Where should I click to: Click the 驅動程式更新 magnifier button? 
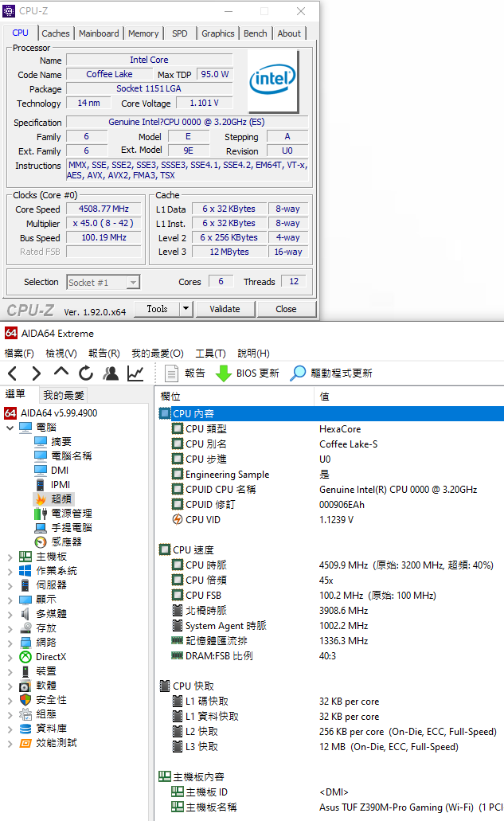pos(331,373)
